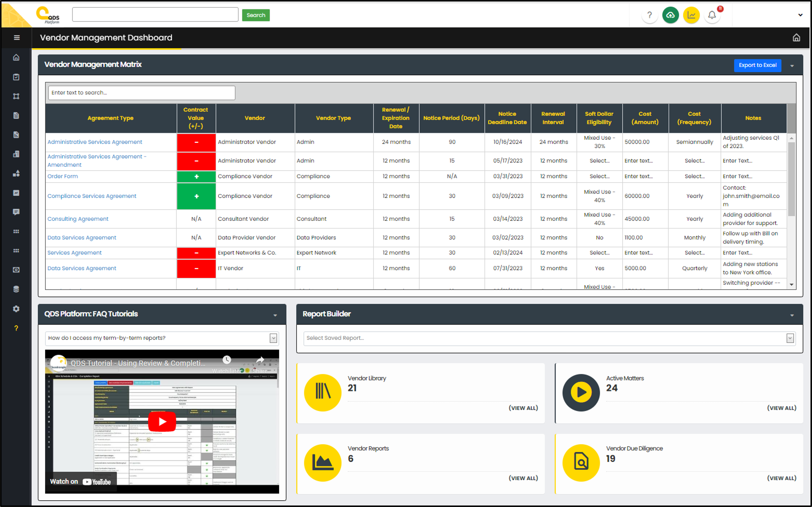This screenshot has width=812, height=507.
Task: Open the database stack sidebar icon
Action: point(16,289)
